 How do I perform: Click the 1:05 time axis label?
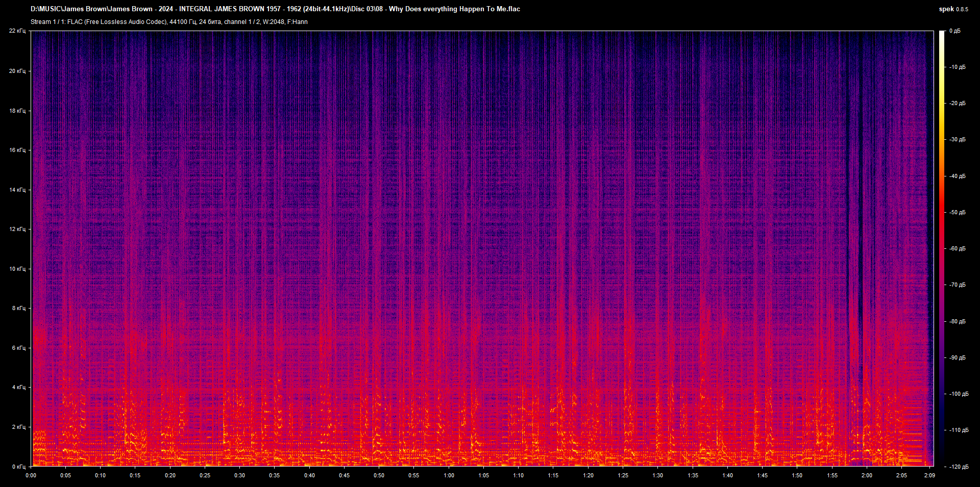pyautogui.click(x=483, y=475)
